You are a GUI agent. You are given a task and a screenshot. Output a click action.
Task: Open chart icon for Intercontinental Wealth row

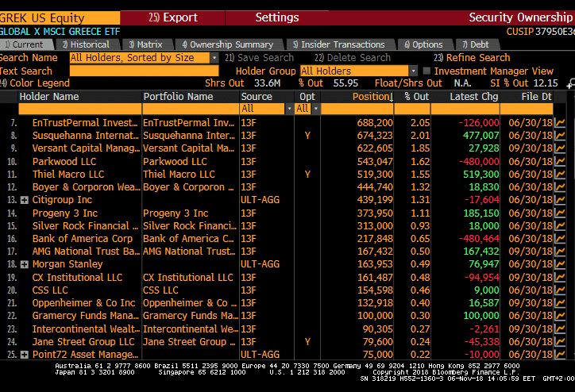(x=560, y=329)
